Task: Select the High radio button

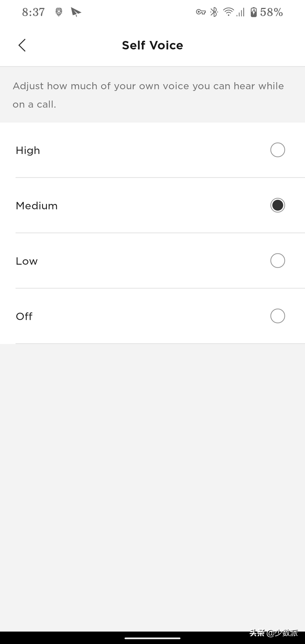Action: click(x=277, y=150)
